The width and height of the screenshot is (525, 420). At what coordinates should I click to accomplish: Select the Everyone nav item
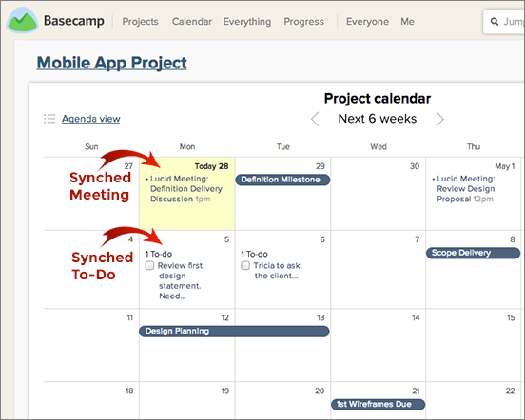tap(368, 22)
